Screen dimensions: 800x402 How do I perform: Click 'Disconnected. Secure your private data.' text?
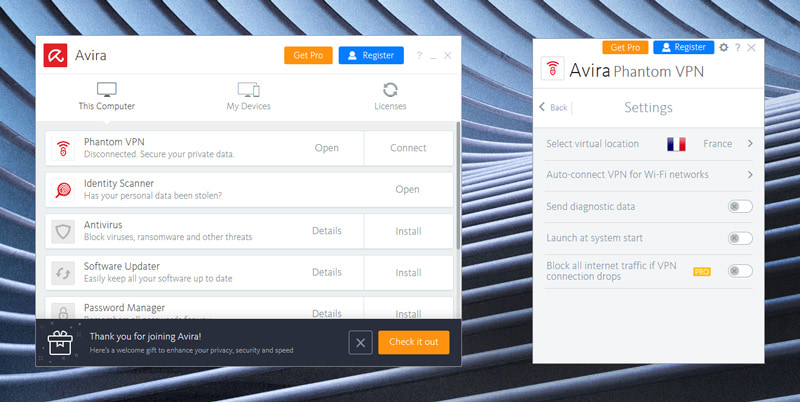(x=159, y=154)
